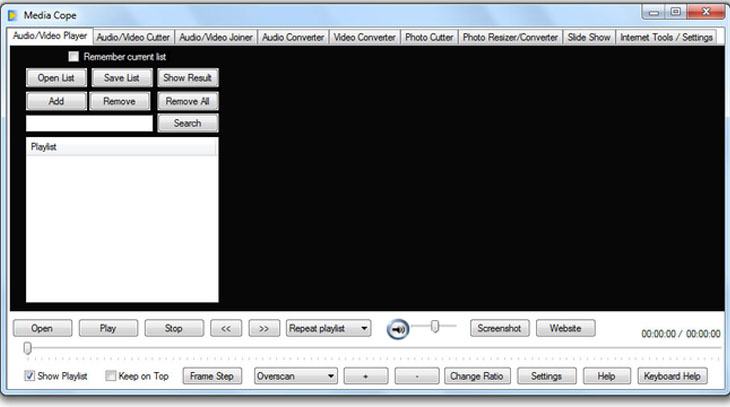
Task: Decrease overscan with the - button
Action: pyautogui.click(x=417, y=376)
